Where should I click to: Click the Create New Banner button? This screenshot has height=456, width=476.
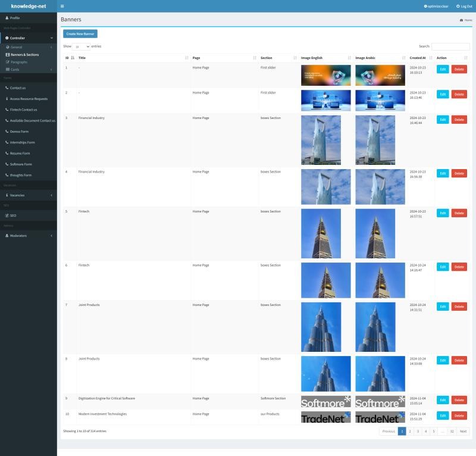coord(80,34)
